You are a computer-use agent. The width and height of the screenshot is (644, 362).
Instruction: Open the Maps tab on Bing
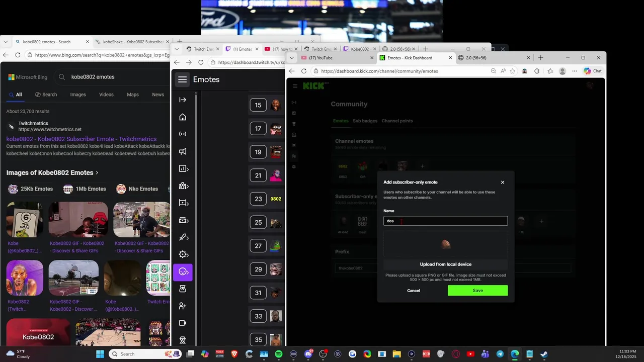click(133, 95)
